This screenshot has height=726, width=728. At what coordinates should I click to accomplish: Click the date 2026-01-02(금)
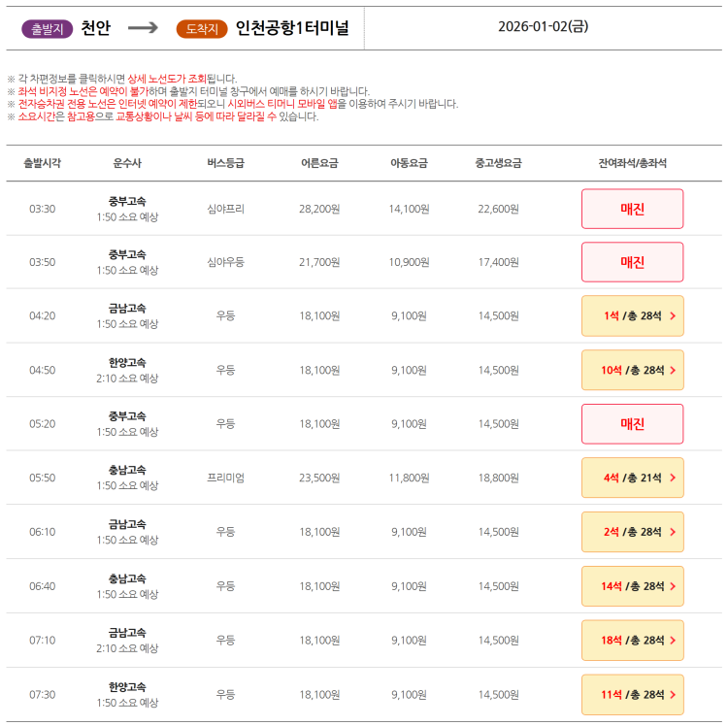pos(543,27)
